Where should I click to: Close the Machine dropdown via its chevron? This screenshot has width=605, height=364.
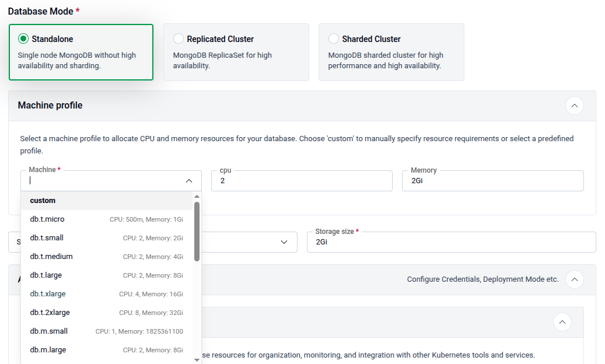point(189,181)
